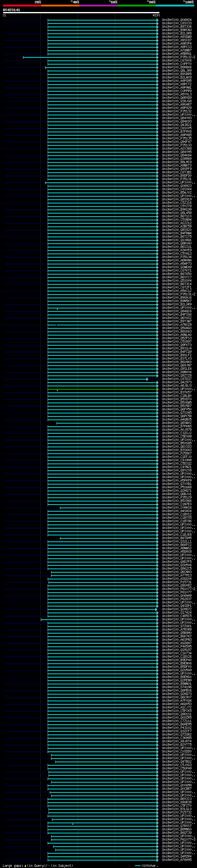
Task: Select hit label UniRef100_P61077-3
Action: [x=179, y=840]
